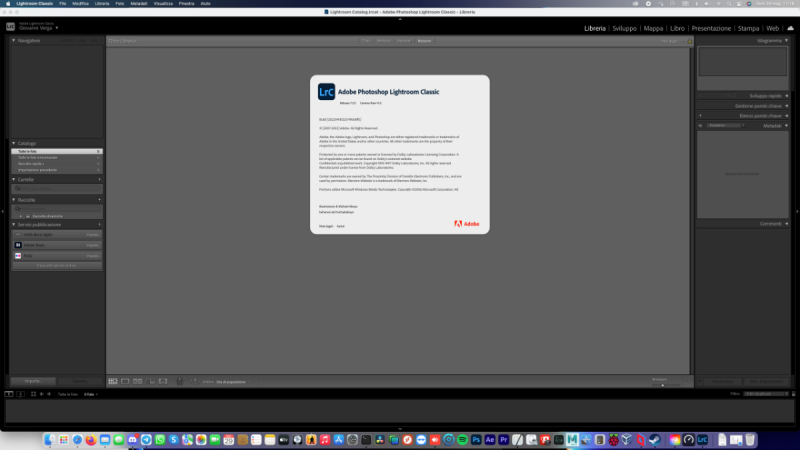Switch to compare view in the toolbar
800x450 pixels.
(x=138, y=382)
